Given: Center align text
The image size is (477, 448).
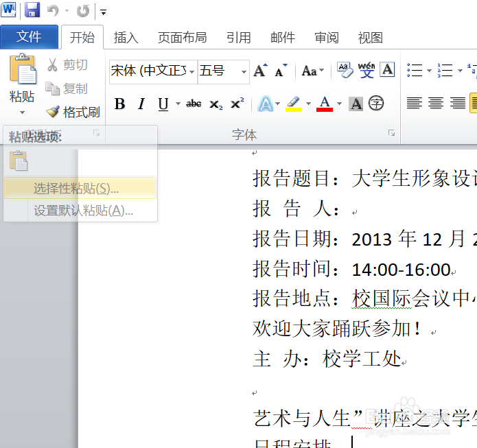Looking at the screenshot, I should [x=436, y=103].
